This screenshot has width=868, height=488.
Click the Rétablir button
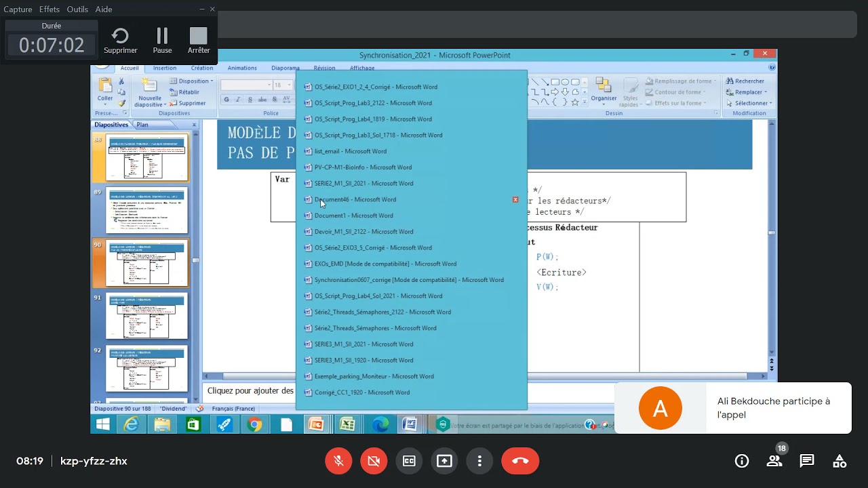click(184, 92)
